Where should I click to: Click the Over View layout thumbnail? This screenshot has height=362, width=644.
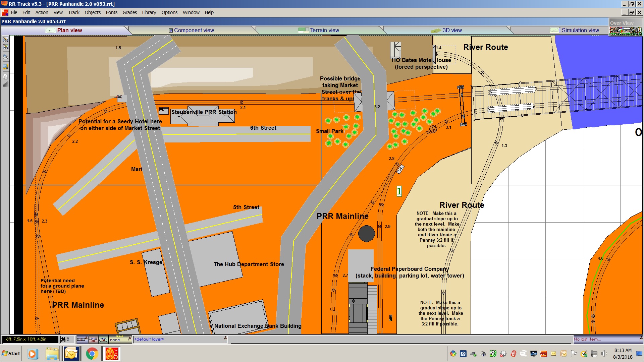point(625,31)
